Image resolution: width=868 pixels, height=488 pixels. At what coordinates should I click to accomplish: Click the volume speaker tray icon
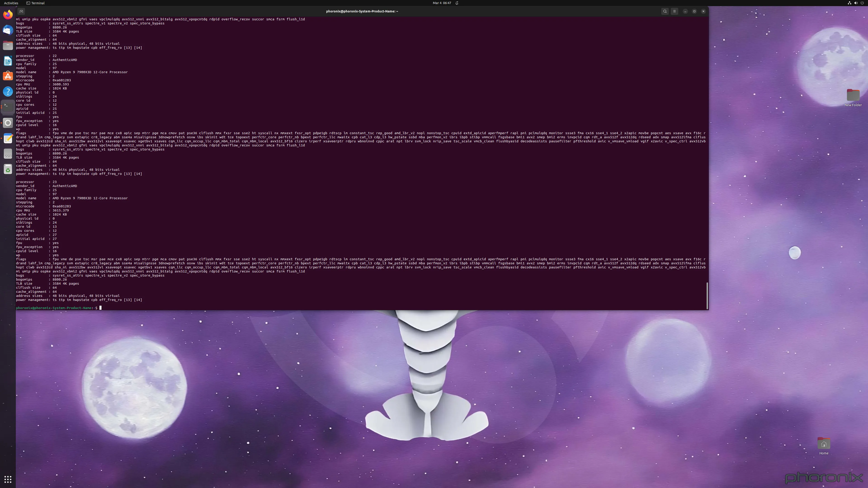tap(856, 3)
